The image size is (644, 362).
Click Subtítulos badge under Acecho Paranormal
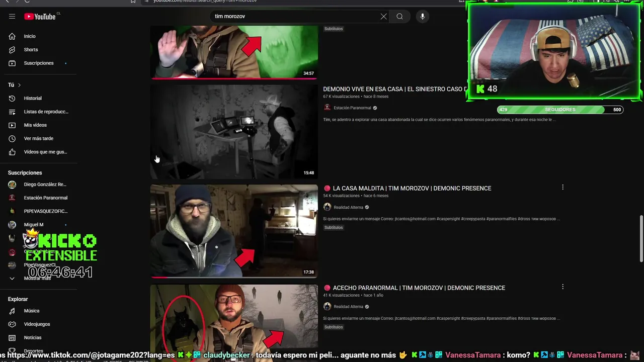click(x=334, y=327)
